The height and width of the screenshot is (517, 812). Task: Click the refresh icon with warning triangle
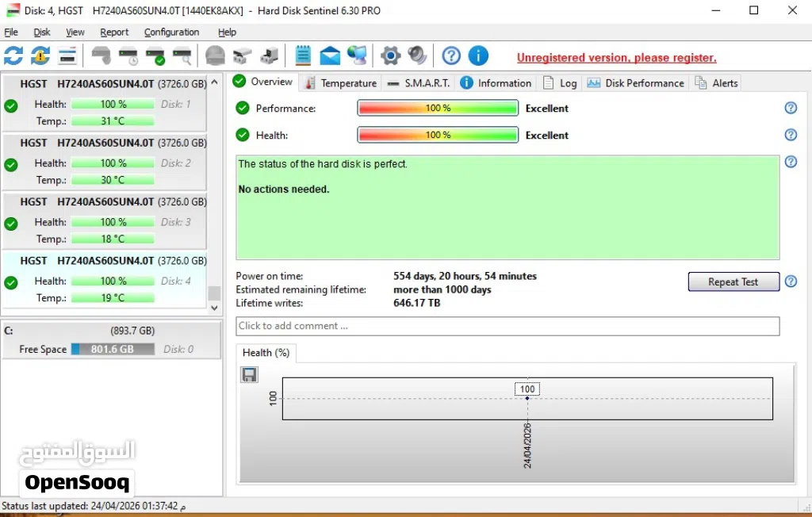(x=40, y=56)
